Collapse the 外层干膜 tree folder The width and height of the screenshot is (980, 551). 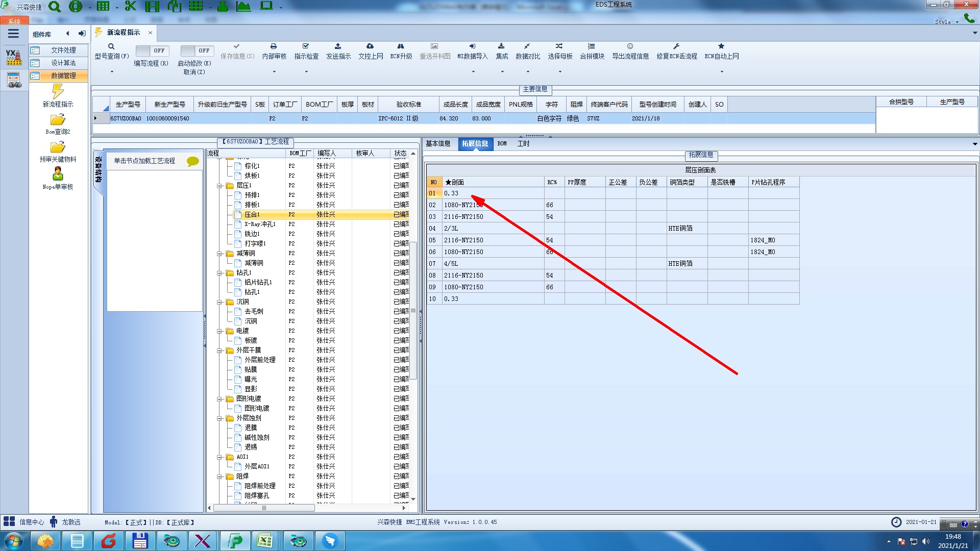point(219,350)
